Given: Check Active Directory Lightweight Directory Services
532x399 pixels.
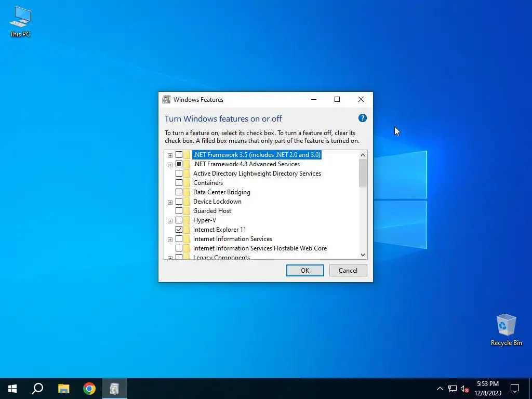Looking at the screenshot, I should tap(179, 174).
